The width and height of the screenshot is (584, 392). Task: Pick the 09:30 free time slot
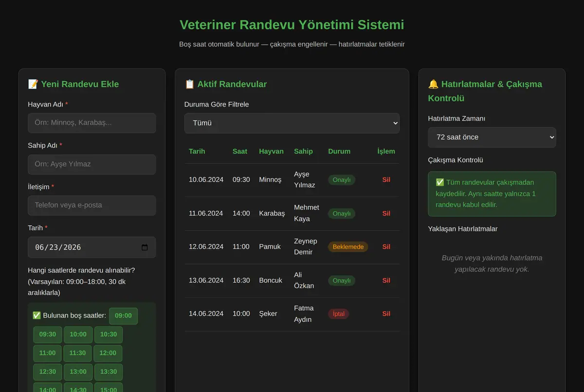pos(48,335)
